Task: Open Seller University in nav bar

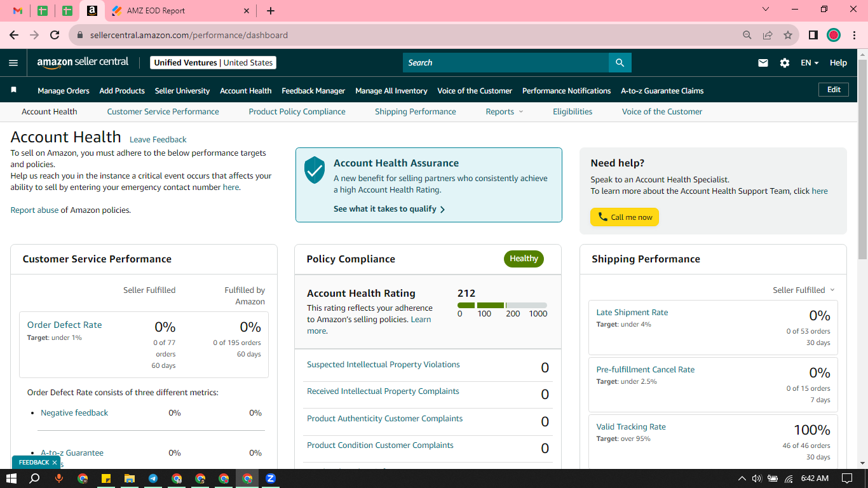Action: click(x=182, y=91)
